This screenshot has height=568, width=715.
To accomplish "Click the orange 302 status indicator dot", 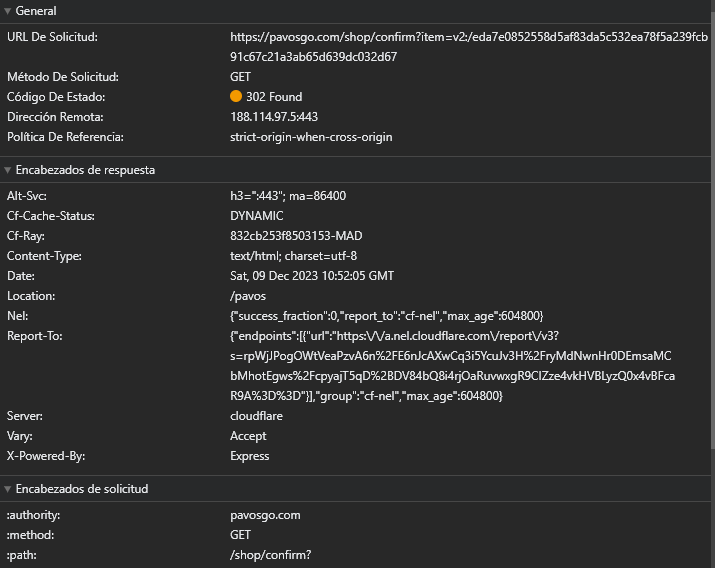I will (236, 97).
